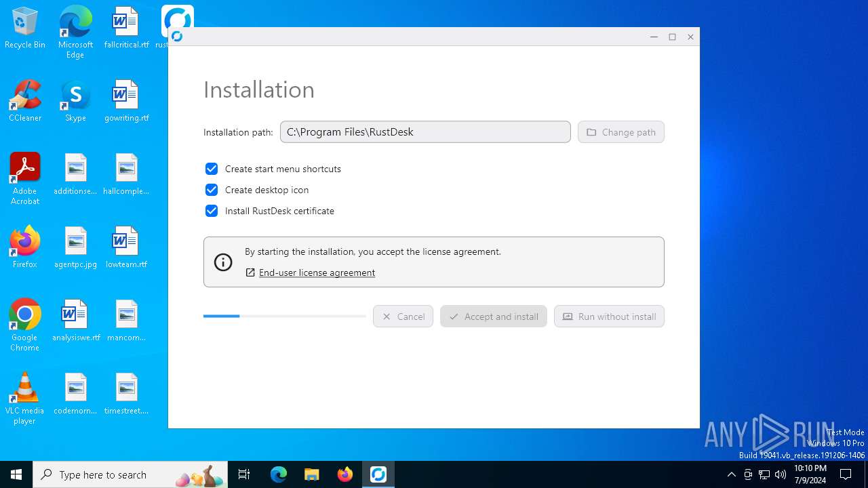
Task: Select analysiswe.rtf on the desktop
Action: pyautogui.click(x=75, y=321)
